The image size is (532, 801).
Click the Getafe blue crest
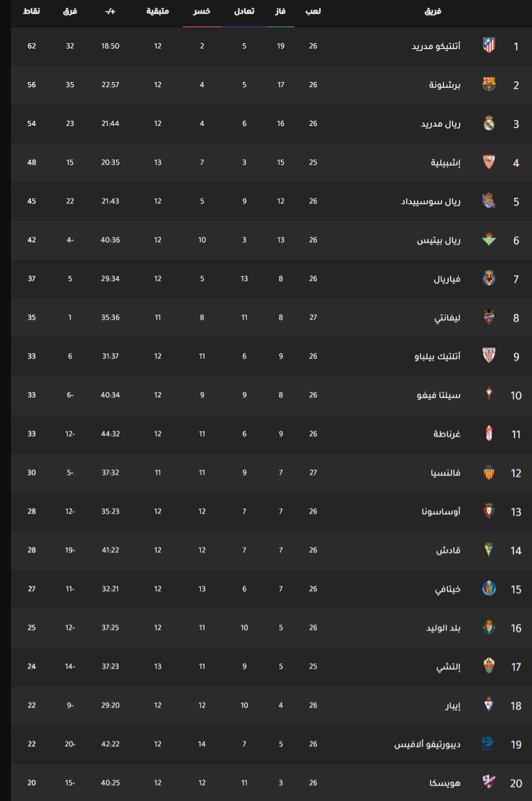(x=489, y=588)
